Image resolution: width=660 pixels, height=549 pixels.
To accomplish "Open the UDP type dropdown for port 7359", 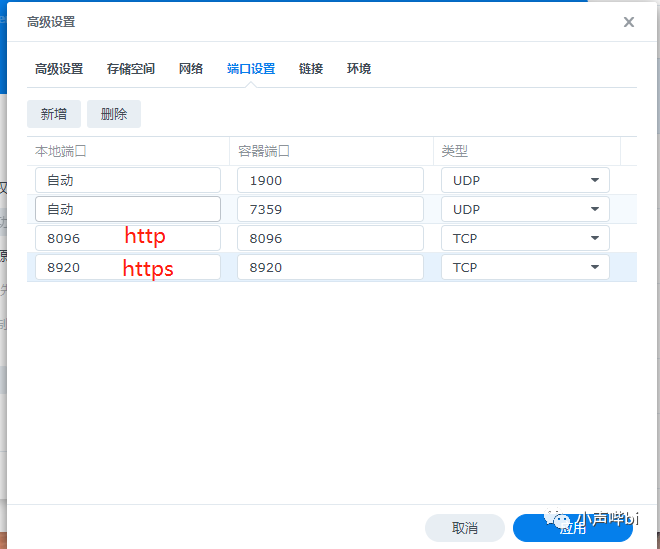I will pos(525,209).
